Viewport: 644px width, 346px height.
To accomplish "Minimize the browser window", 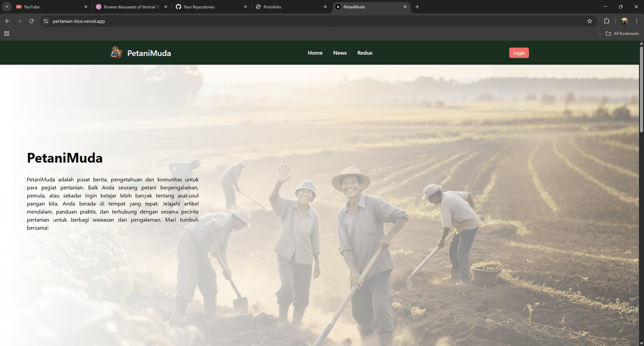I will click(605, 7).
